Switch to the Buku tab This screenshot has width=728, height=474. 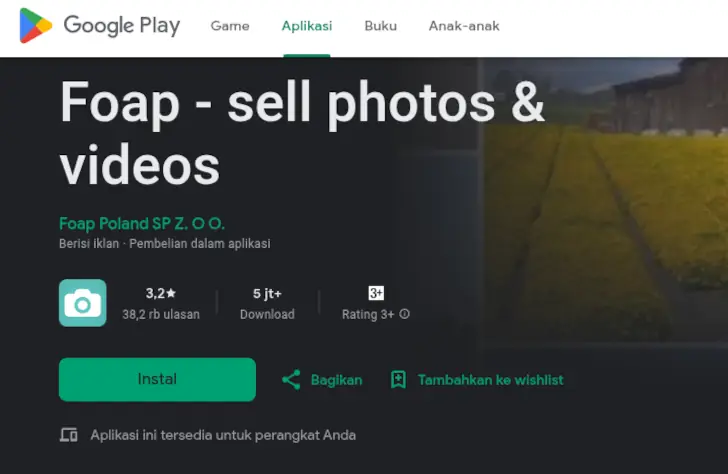(x=380, y=26)
